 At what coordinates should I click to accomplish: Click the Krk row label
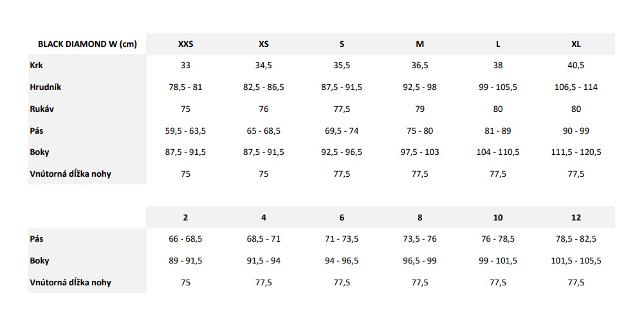36,65
